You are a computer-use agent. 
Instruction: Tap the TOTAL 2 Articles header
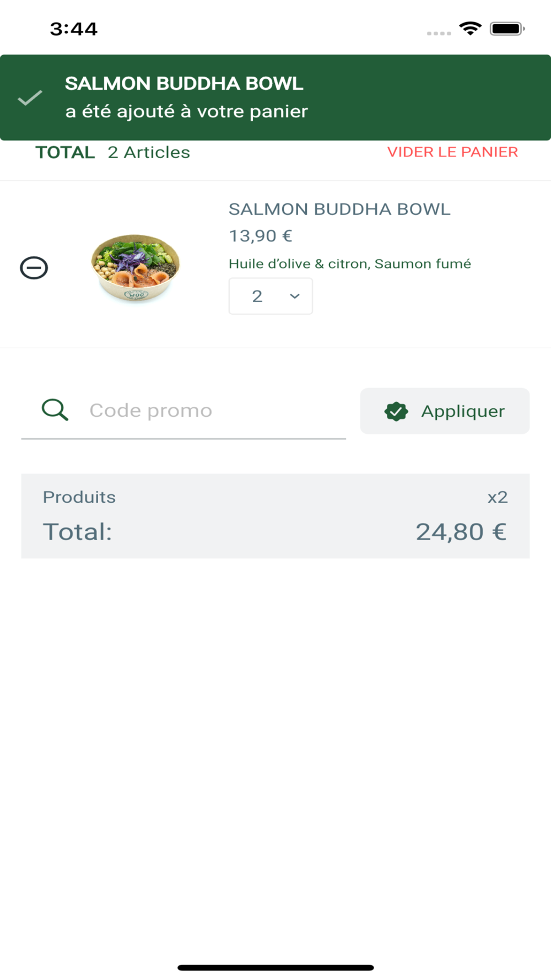(113, 152)
